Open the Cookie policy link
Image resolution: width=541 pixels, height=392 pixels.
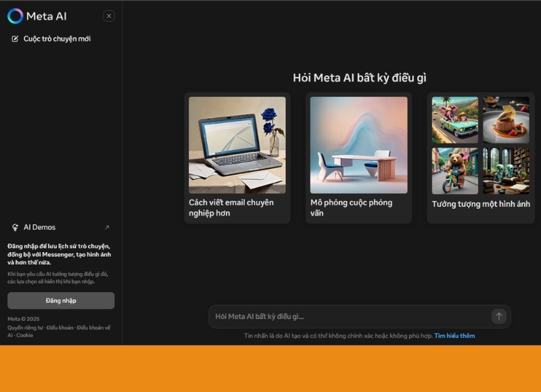click(24, 336)
